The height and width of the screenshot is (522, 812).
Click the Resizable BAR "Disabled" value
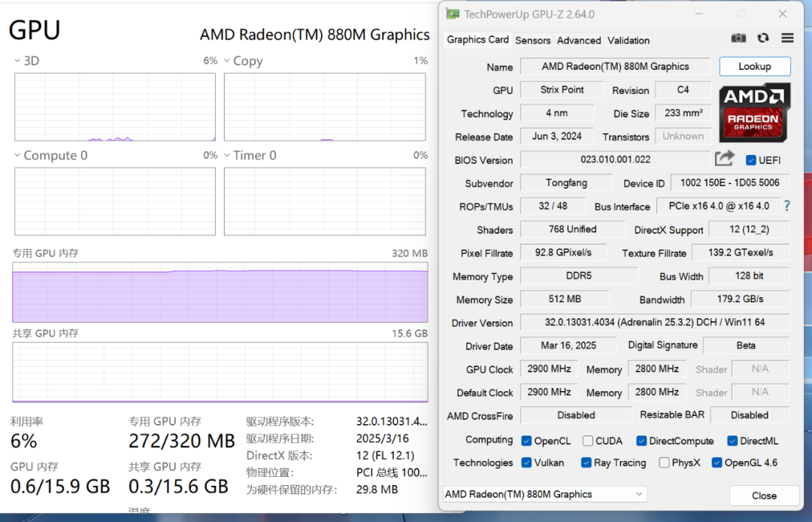tap(750, 415)
